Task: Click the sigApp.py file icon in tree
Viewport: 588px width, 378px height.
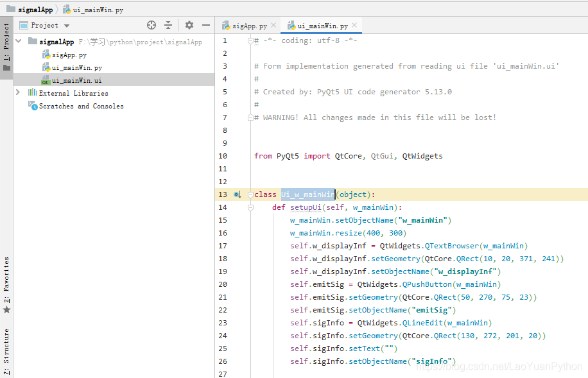Action: pyautogui.click(x=46, y=55)
